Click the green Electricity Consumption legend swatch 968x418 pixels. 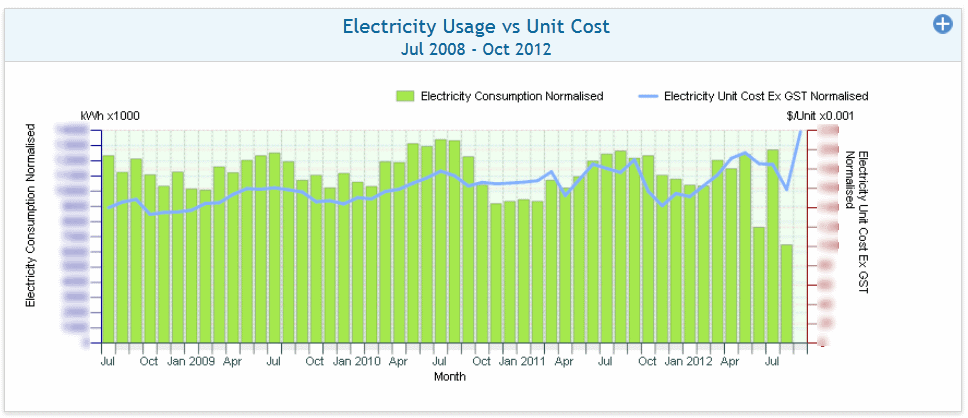[405, 96]
